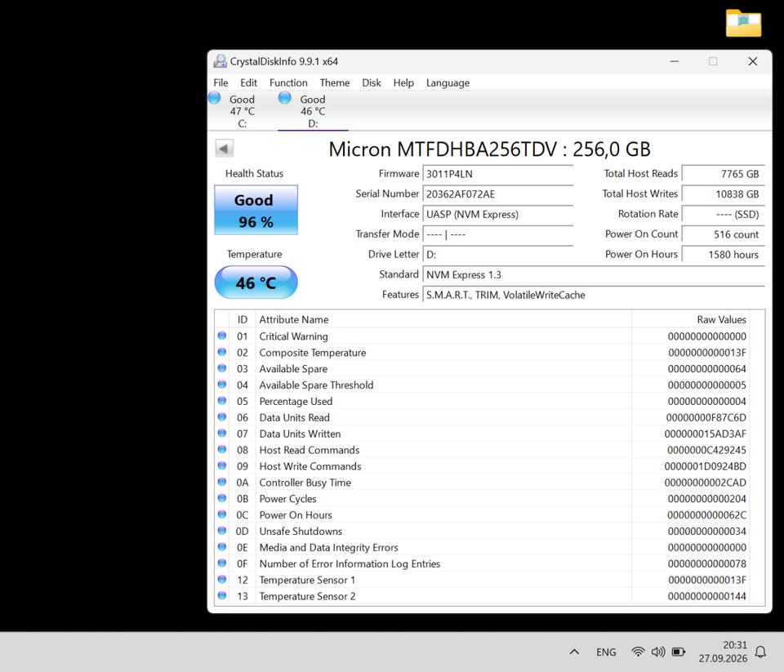This screenshot has width=784, height=672.
Task: Click the 46 °C temperature button
Action: click(x=256, y=283)
